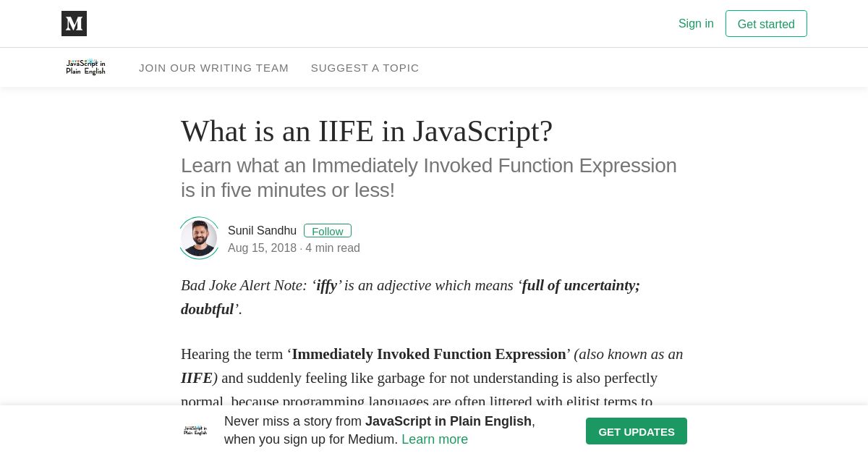Open the Learn more link in banner
Image resolution: width=868 pixels, height=456 pixels.
pos(435,439)
